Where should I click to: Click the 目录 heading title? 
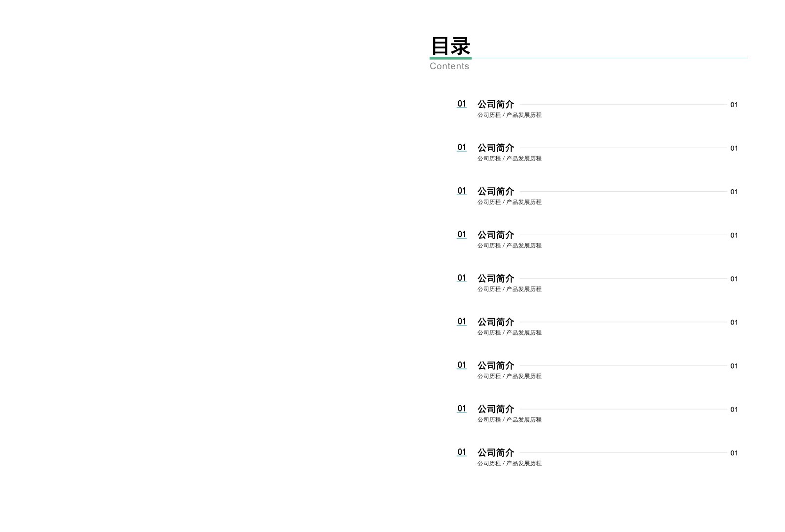click(450, 46)
